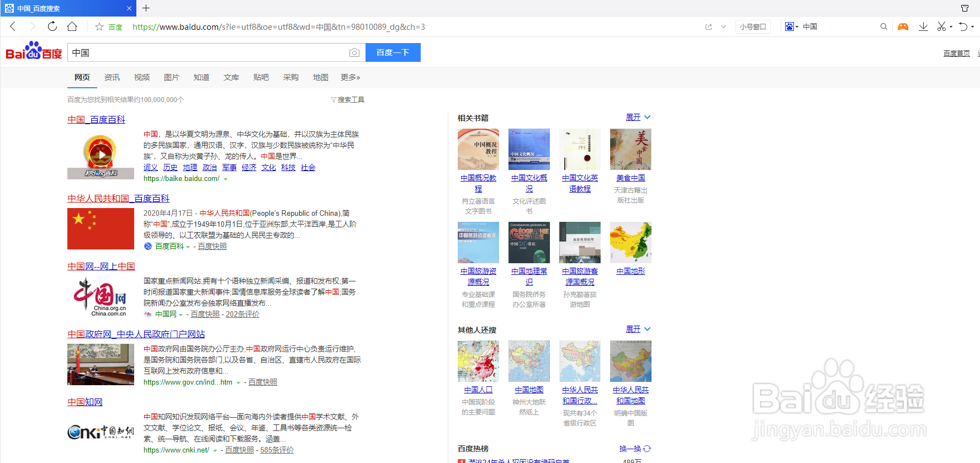980x463 pixels.
Task: Switch to the 地图 tab
Action: [321, 77]
